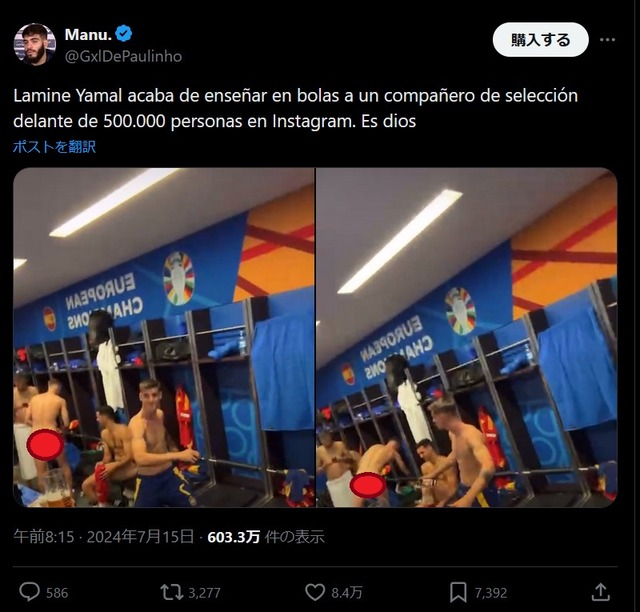The image size is (640, 612).
Task: Click the 7,392 bookmarks count
Action: [x=491, y=593]
